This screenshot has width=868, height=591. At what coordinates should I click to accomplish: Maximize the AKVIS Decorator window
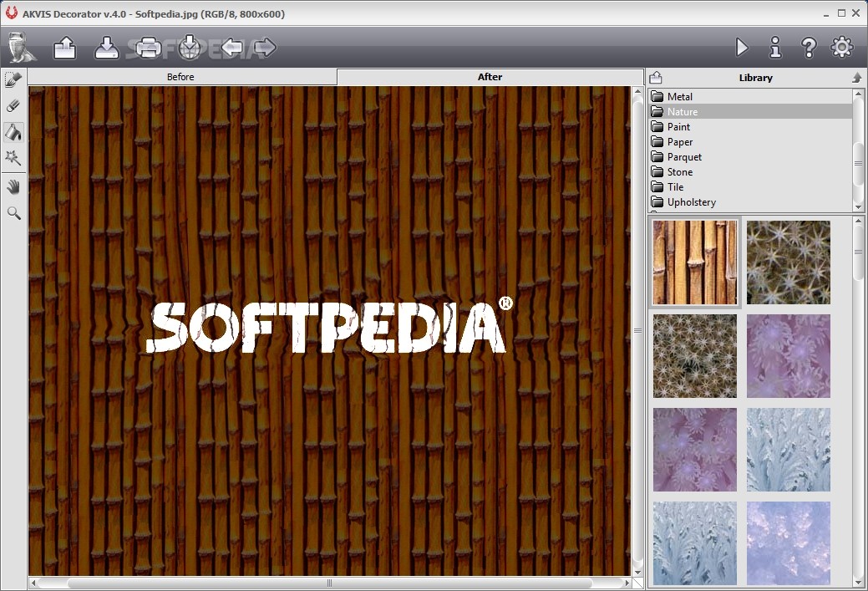841,13
